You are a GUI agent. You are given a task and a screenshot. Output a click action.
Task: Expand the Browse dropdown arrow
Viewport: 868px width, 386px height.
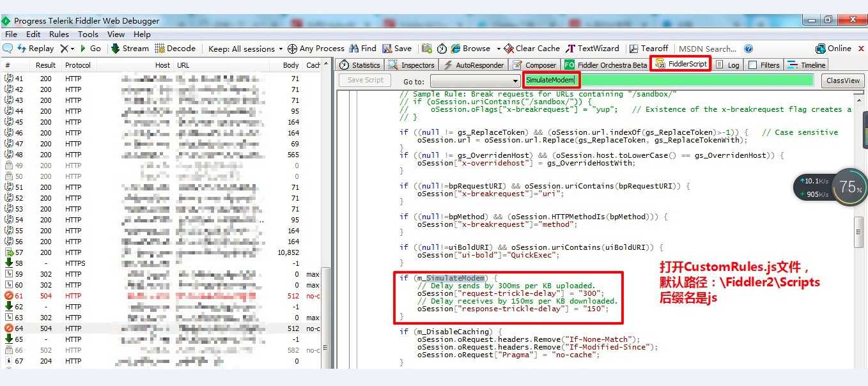coord(499,49)
